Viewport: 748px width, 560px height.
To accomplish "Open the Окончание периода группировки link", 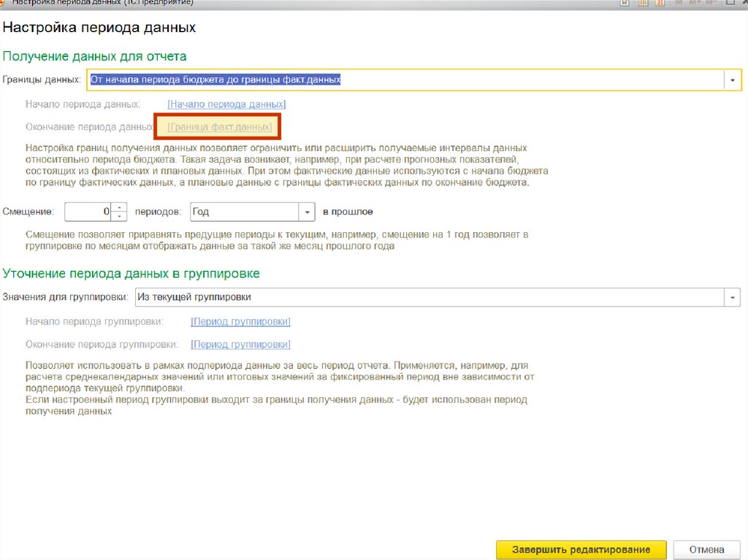I will (x=240, y=345).
